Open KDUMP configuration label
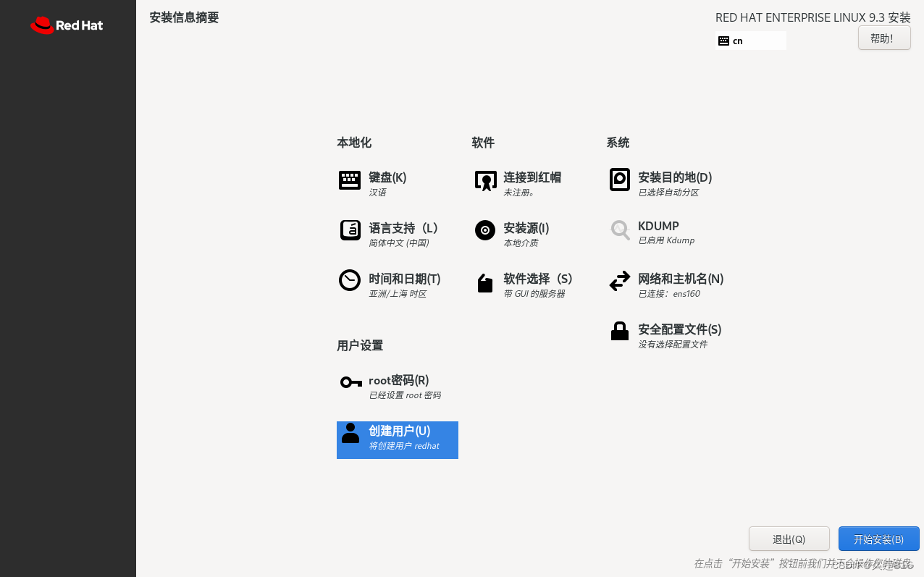This screenshot has width=924, height=577. [658, 226]
